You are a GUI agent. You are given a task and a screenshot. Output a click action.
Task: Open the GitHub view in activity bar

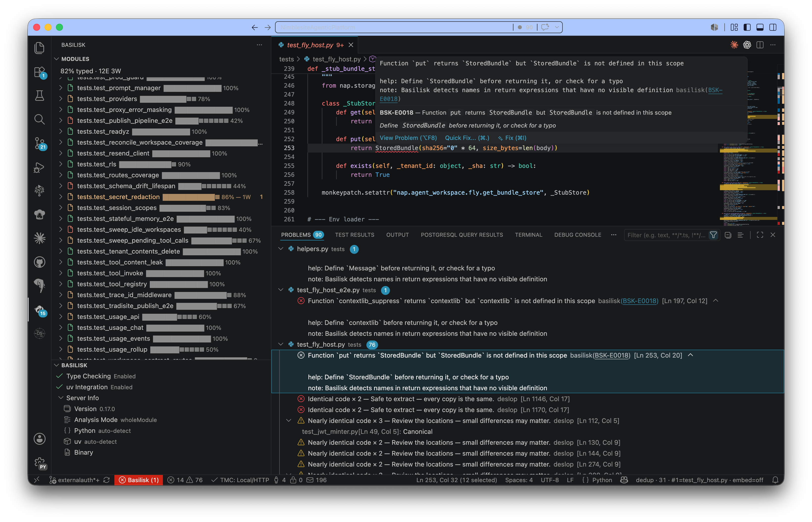(39, 262)
